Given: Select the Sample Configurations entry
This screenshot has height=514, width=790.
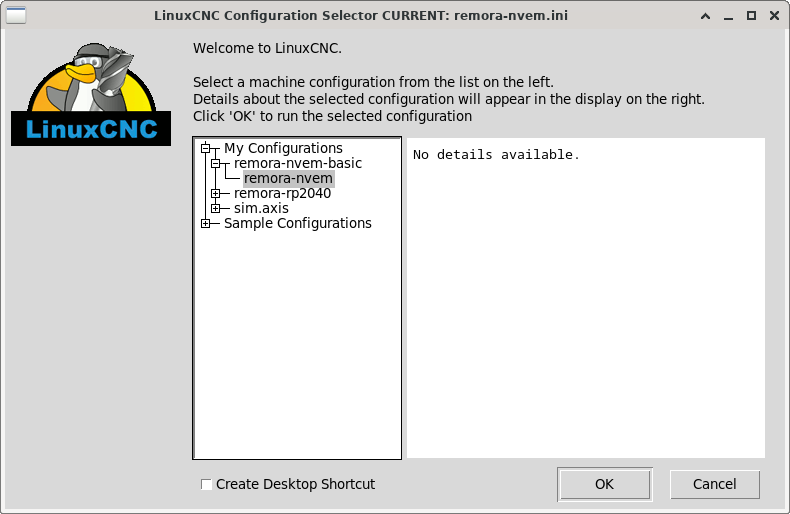Looking at the screenshot, I should [x=298, y=223].
